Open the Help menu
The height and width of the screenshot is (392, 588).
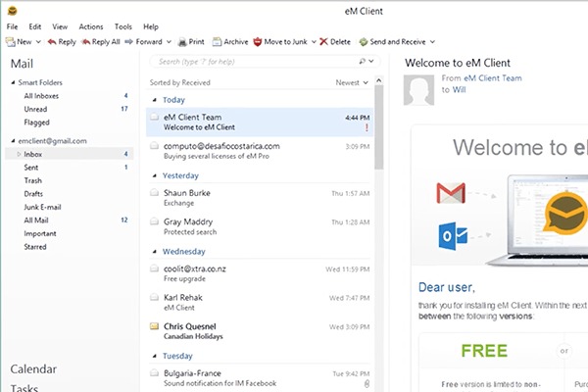151,26
